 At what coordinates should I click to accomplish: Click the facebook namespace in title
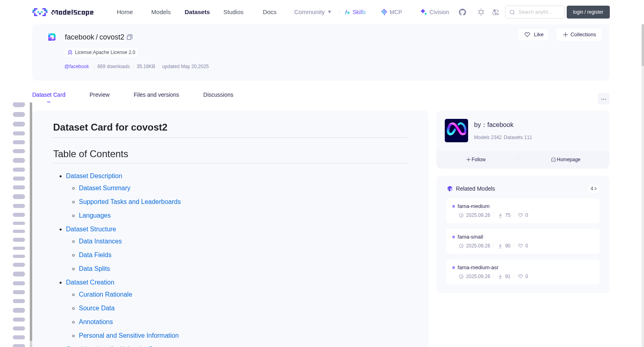pos(79,37)
